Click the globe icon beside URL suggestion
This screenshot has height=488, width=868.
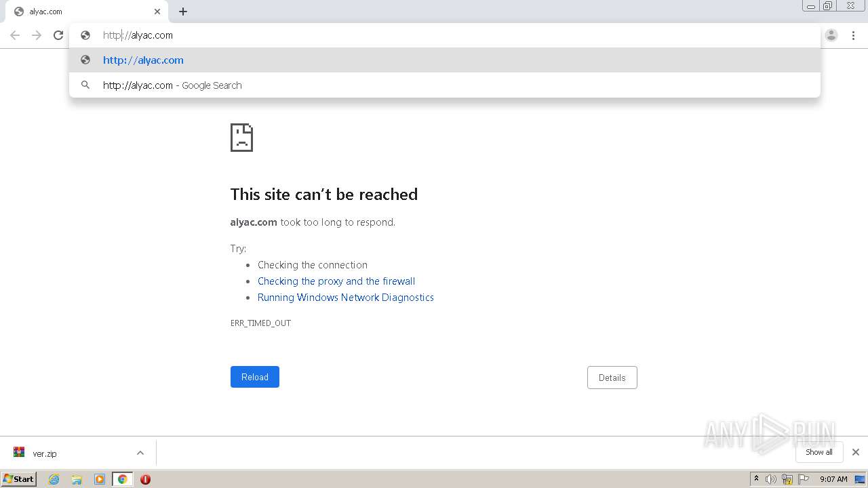(85, 60)
